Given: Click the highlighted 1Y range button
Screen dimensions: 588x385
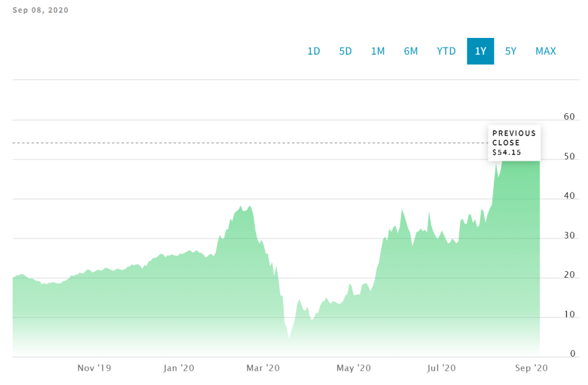Looking at the screenshot, I should tap(481, 51).
